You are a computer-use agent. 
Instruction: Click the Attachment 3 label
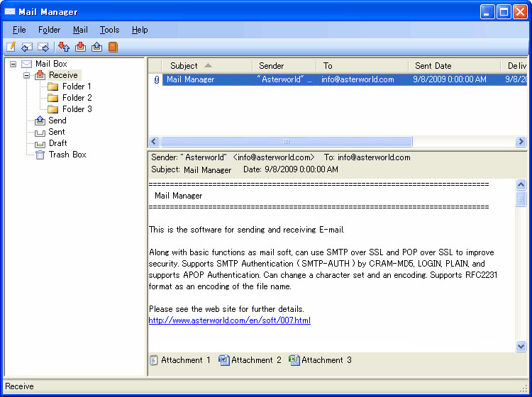326,360
